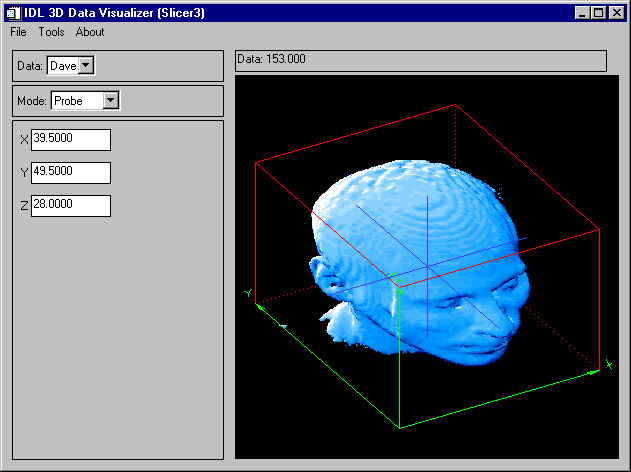Click the Z coordinate field showing 28.0000
Screen dimensions: 631x472
pyautogui.click(x=70, y=206)
